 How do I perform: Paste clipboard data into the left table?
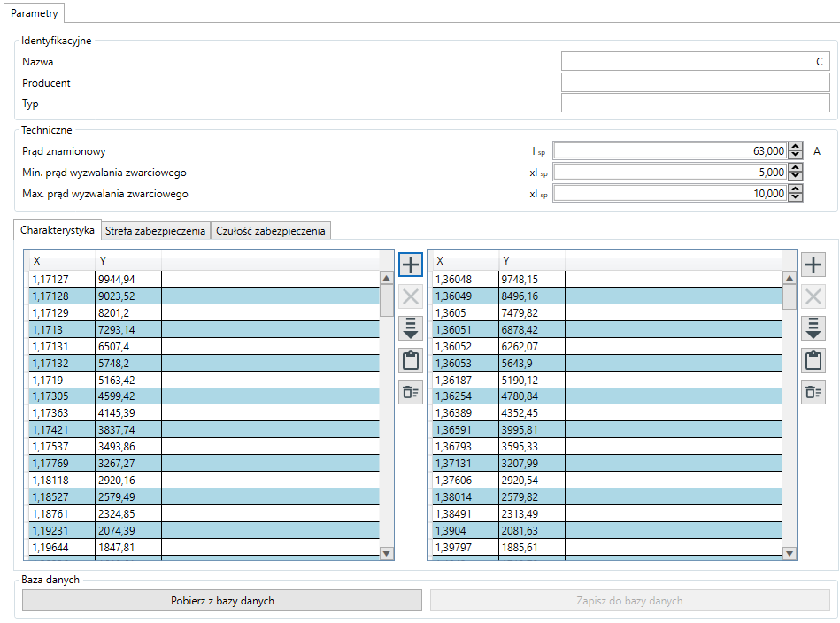pyautogui.click(x=411, y=360)
